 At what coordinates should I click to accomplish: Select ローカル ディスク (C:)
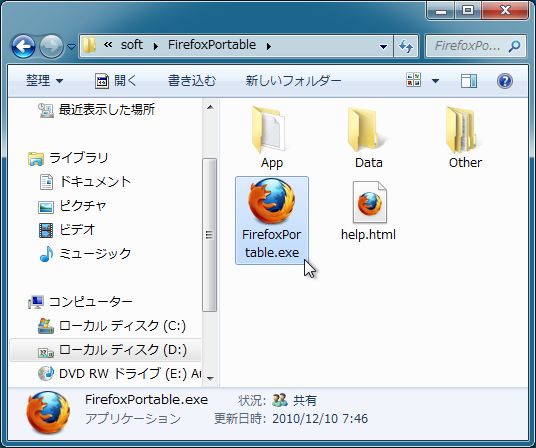[122, 326]
